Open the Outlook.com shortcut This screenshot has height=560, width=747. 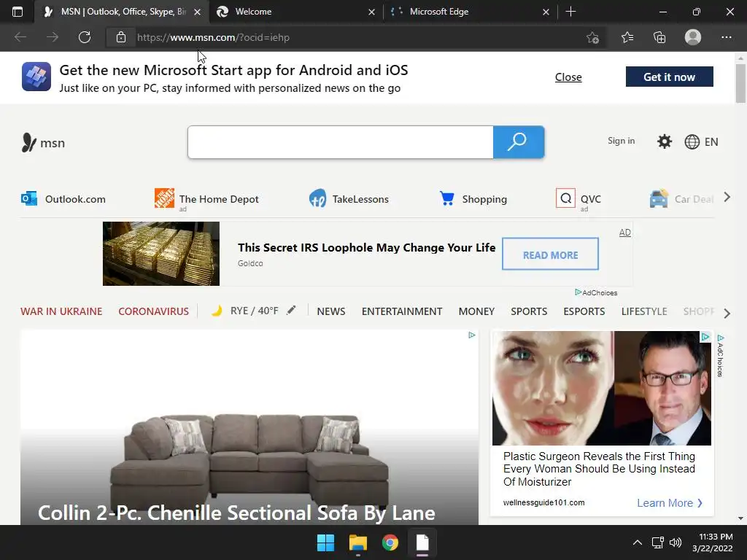[x=63, y=198]
